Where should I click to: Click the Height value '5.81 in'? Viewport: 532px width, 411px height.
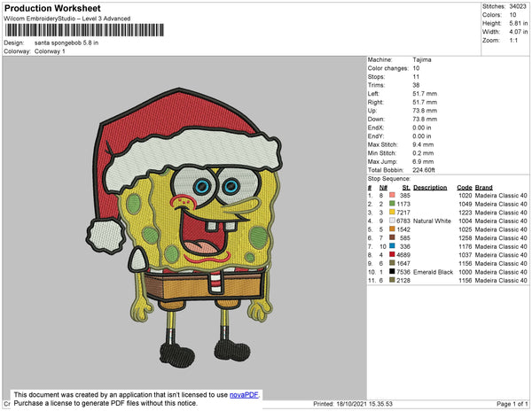(518, 23)
